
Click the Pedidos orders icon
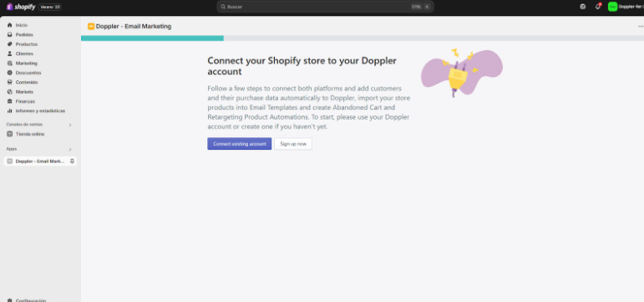coord(10,34)
